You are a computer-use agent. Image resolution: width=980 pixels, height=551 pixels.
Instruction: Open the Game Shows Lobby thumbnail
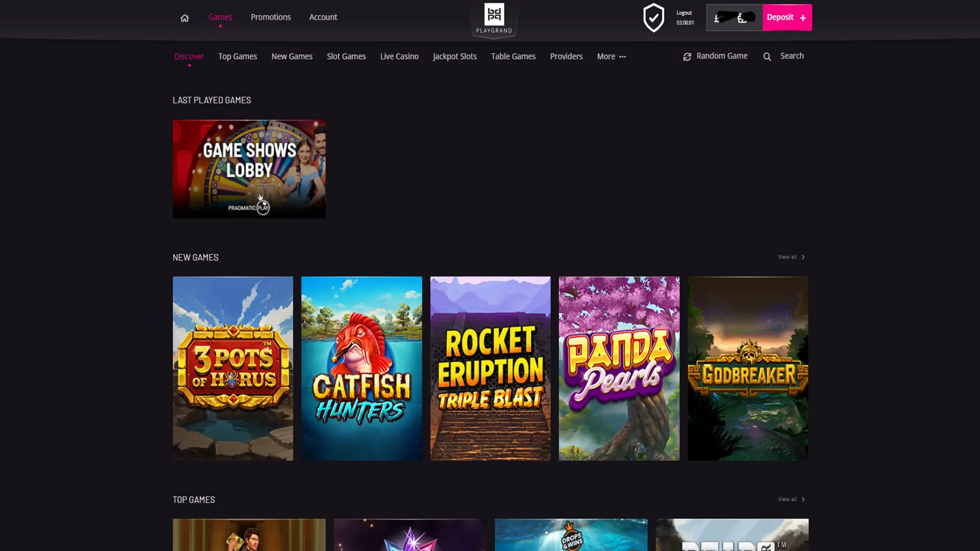(x=249, y=169)
